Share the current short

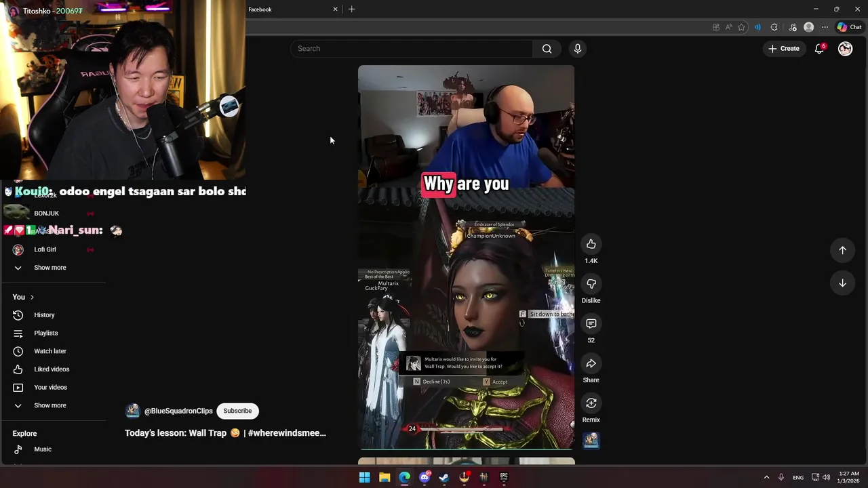[591, 364]
